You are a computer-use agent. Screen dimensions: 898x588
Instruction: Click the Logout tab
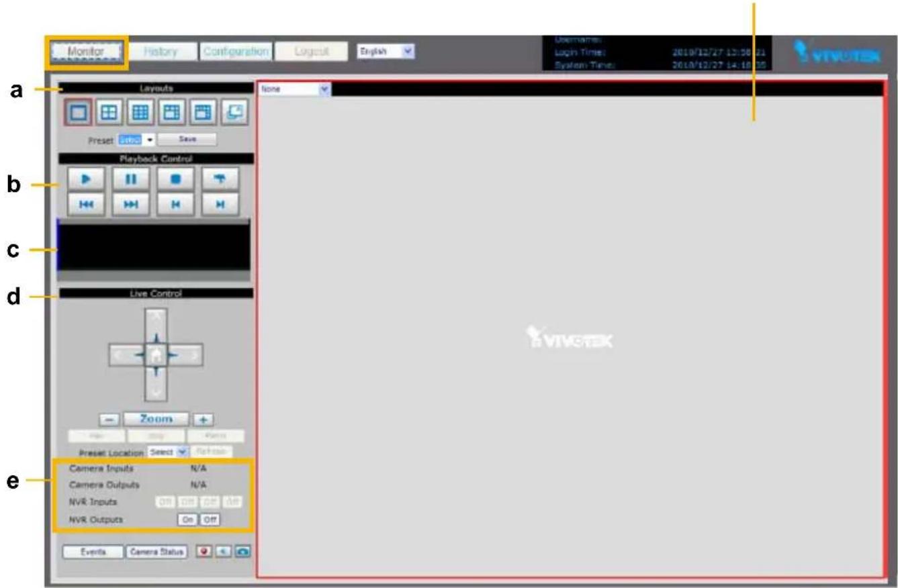click(x=311, y=52)
